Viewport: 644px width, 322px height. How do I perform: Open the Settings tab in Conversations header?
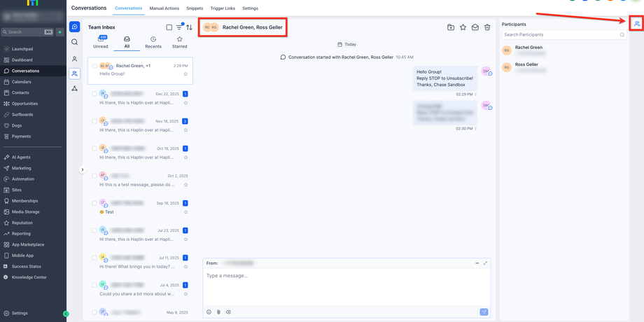pyautogui.click(x=250, y=8)
